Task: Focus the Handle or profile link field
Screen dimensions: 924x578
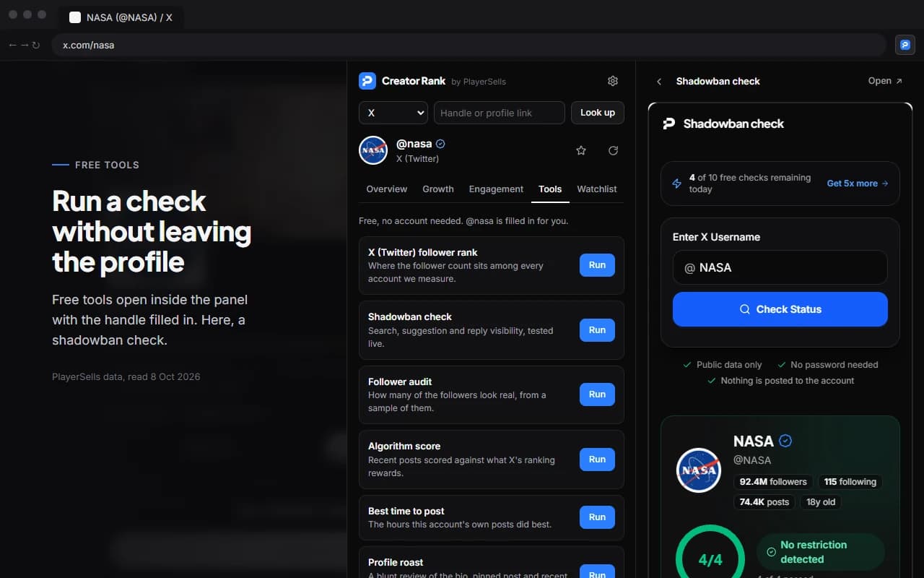Action: [x=499, y=113]
